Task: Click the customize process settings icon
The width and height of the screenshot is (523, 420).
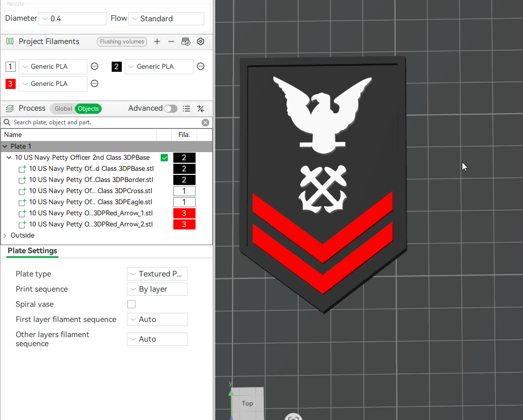Action: click(201, 108)
